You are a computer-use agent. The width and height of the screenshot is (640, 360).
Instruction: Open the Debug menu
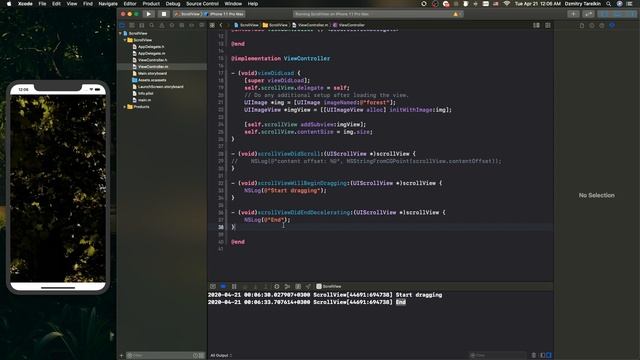(x=173, y=4)
